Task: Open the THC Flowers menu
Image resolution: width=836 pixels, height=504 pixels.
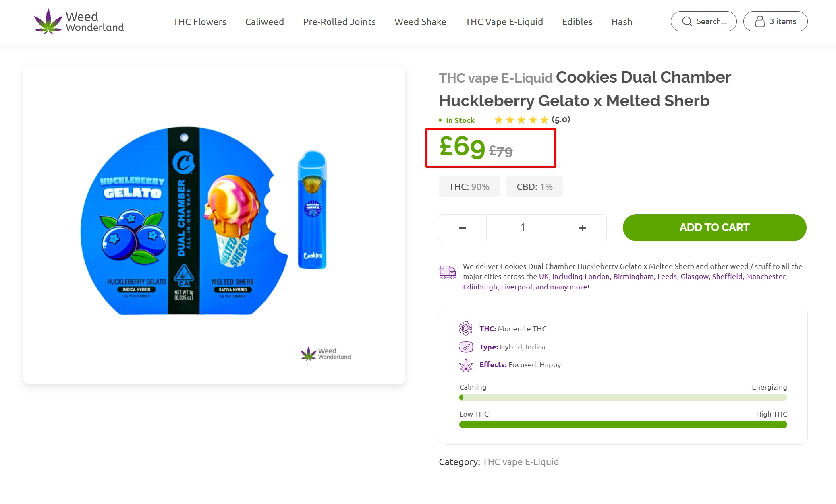Action: point(200,22)
